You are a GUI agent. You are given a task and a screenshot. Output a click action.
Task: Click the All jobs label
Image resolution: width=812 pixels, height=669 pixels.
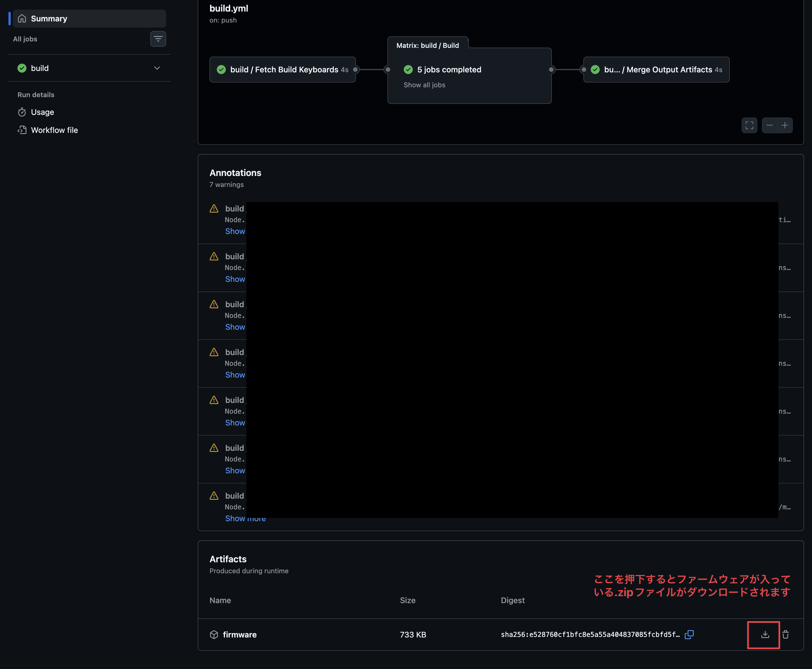(25, 39)
